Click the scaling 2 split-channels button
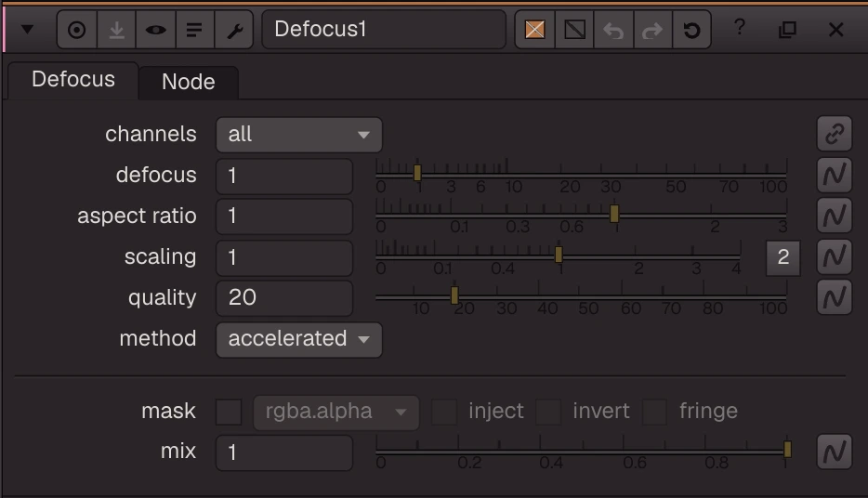 click(783, 258)
